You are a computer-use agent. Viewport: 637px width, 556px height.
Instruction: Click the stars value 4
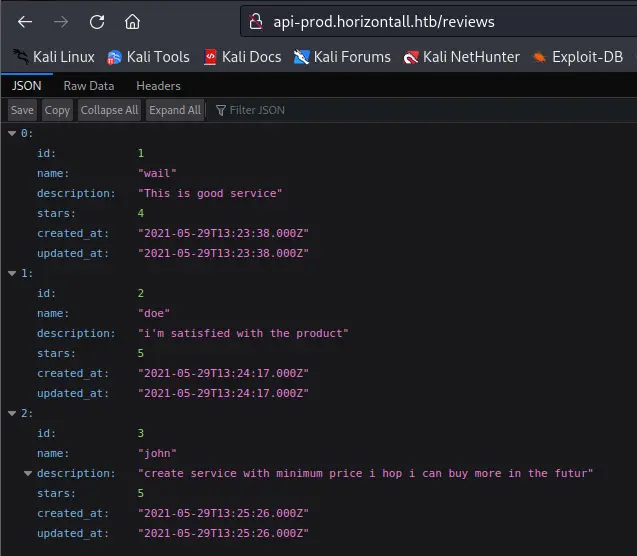pyautogui.click(x=141, y=213)
